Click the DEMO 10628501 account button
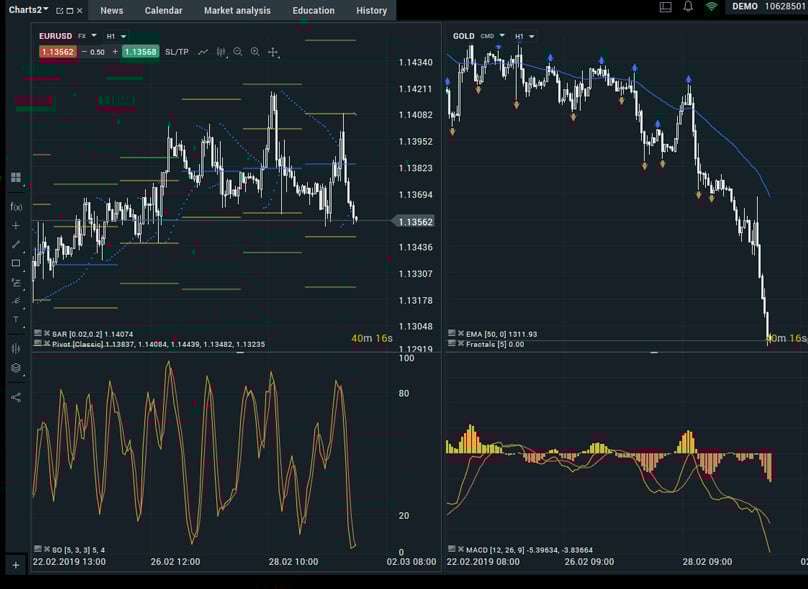The image size is (808, 589). (x=768, y=7)
